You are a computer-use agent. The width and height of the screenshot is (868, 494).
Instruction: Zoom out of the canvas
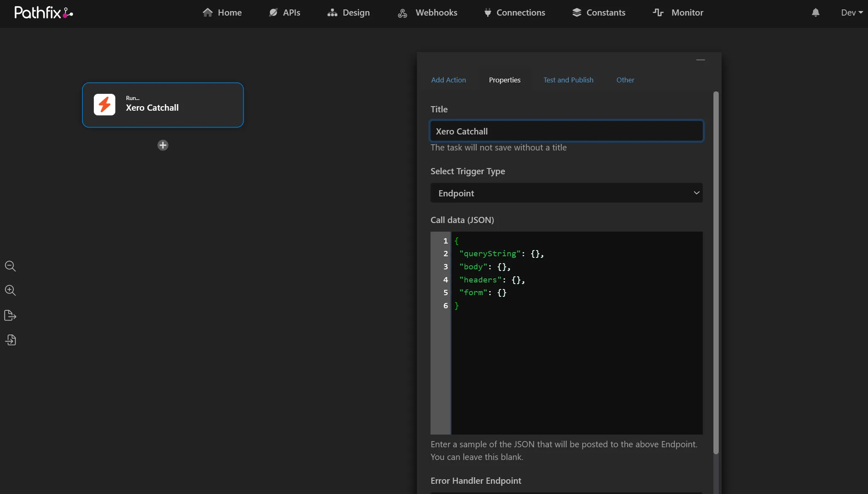tap(10, 266)
